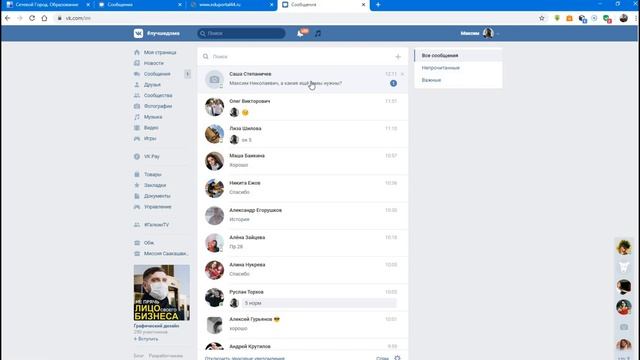Remove the Саша Степаничев chat with x

click(x=402, y=74)
